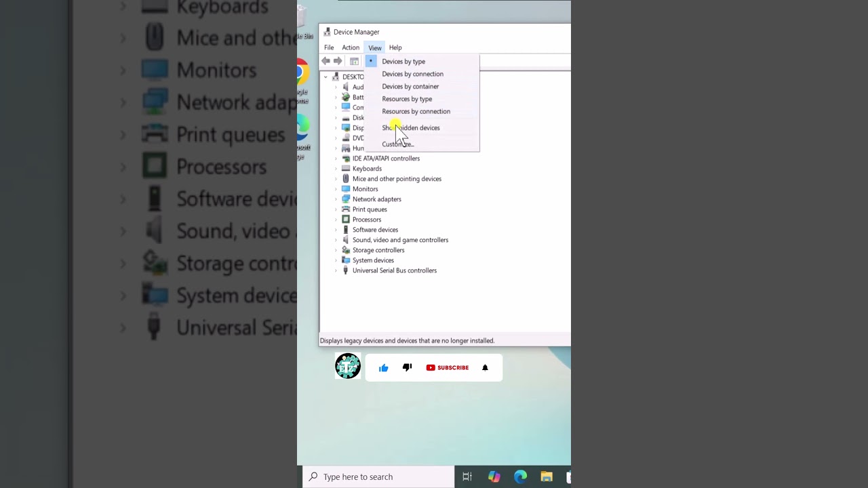868x488 pixels.
Task: Select the Human Interface Devices icon
Action: tap(346, 148)
